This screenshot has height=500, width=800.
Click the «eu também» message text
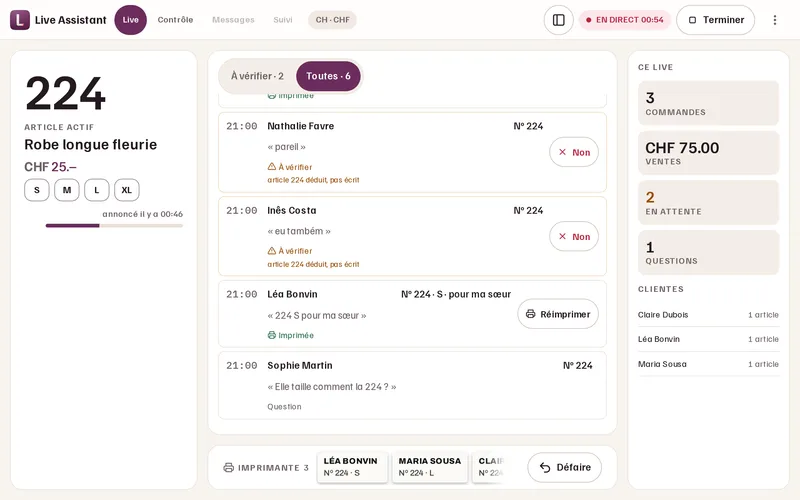coord(299,231)
